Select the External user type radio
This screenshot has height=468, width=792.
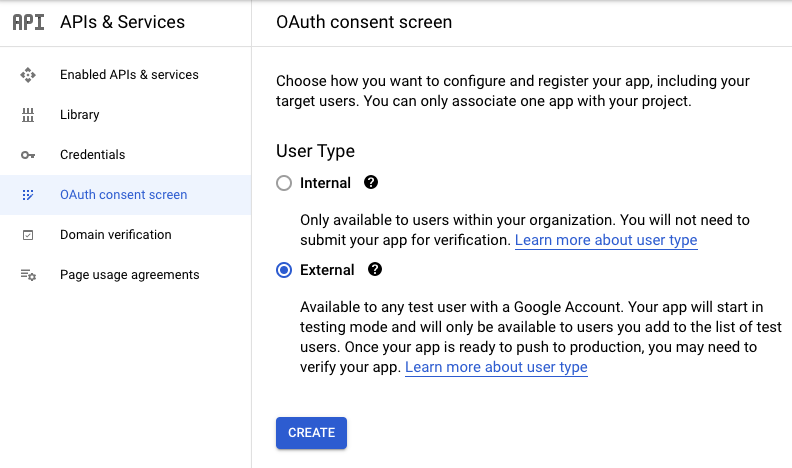(284, 270)
